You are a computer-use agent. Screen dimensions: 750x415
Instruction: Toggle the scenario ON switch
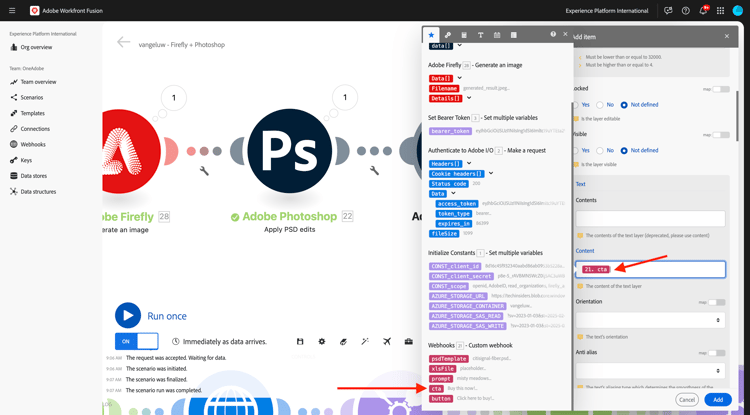tap(136, 341)
